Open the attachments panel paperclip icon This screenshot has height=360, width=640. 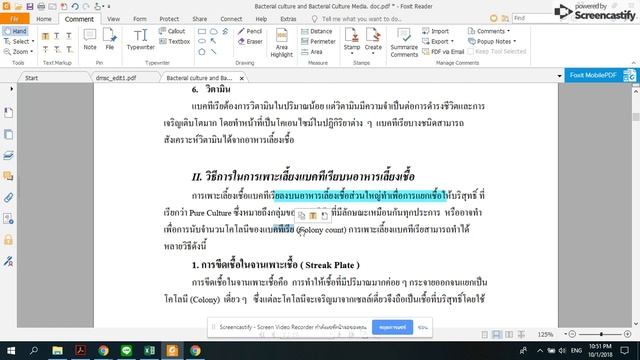[x=8, y=198]
